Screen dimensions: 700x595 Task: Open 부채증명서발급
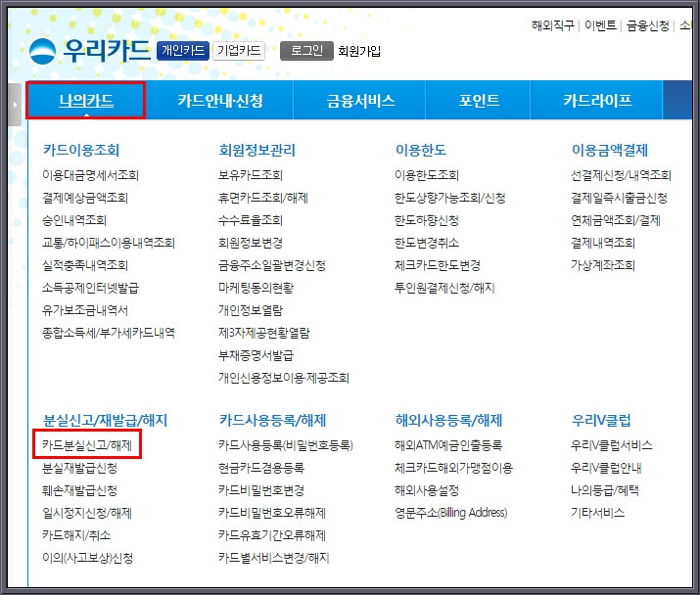pos(256,355)
